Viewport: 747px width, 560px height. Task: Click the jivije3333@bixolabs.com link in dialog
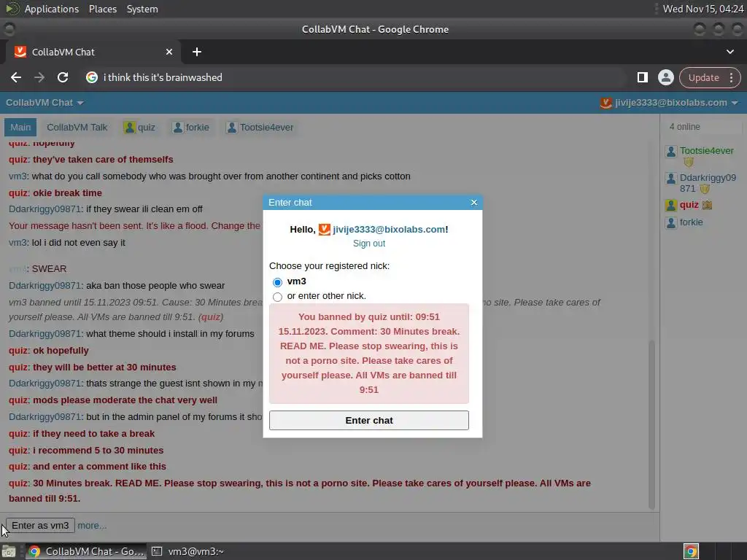pyautogui.click(x=390, y=230)
